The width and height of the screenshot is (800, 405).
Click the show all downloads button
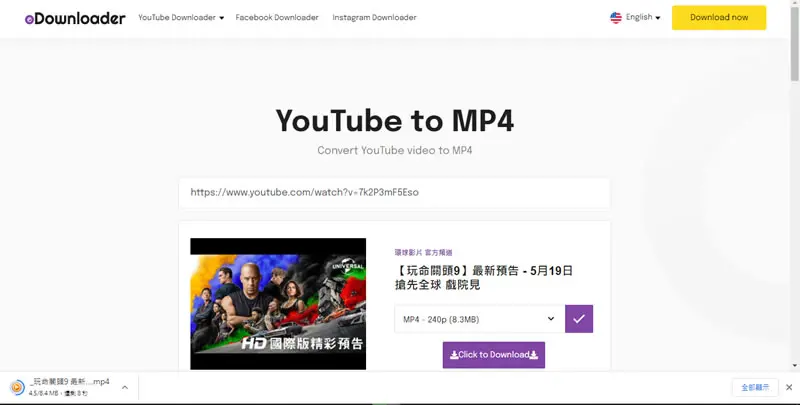[x=755, y=388]
